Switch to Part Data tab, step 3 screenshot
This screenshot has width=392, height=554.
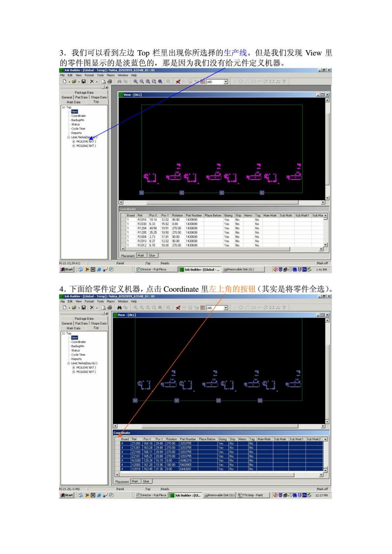point(81,97)
